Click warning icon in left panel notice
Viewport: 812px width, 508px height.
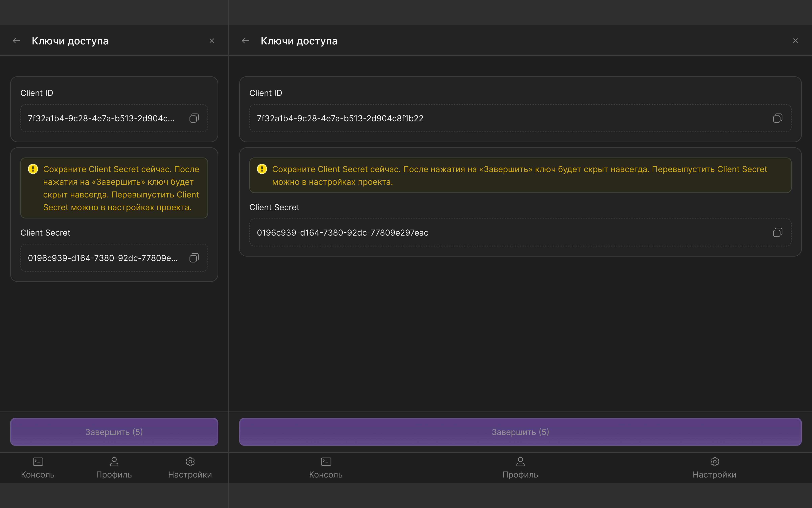33,169
